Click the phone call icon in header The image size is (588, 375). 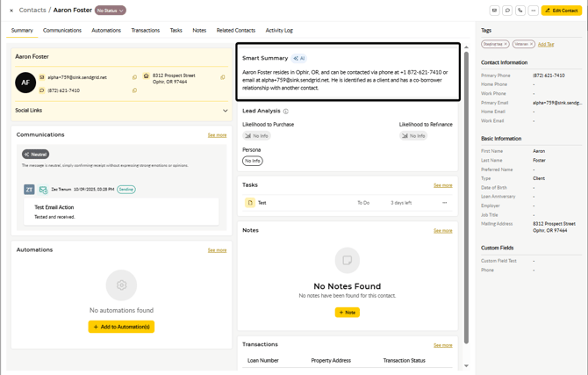coord(520,11)
